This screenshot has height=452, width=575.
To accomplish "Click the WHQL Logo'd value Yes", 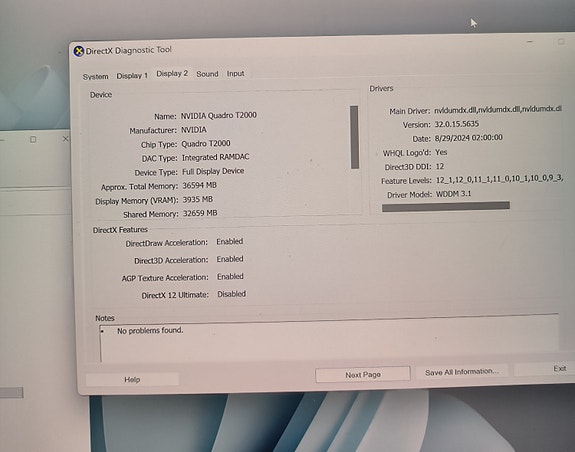I will pos(441,152).
